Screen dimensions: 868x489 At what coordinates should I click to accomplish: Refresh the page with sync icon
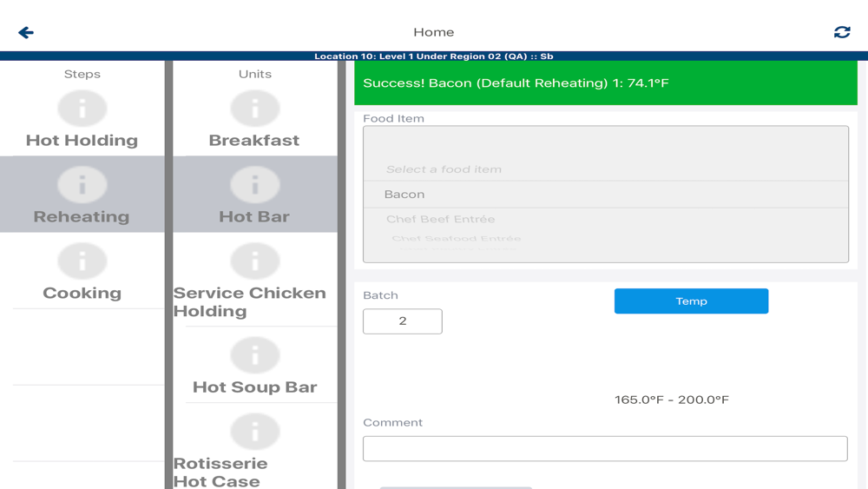pos(842,32)
